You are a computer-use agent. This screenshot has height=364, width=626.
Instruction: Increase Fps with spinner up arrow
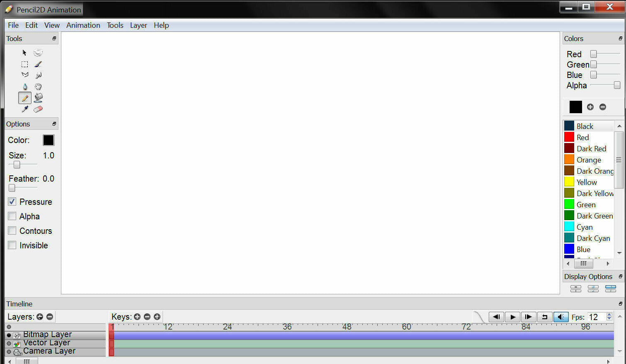pyautogui.click(x=609, y=315)
